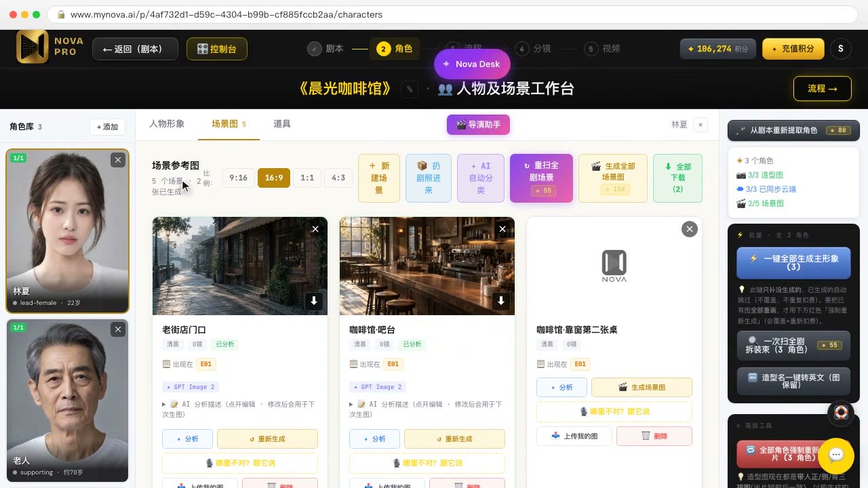Click 一键全部生成主形象 (3) button

793,263
